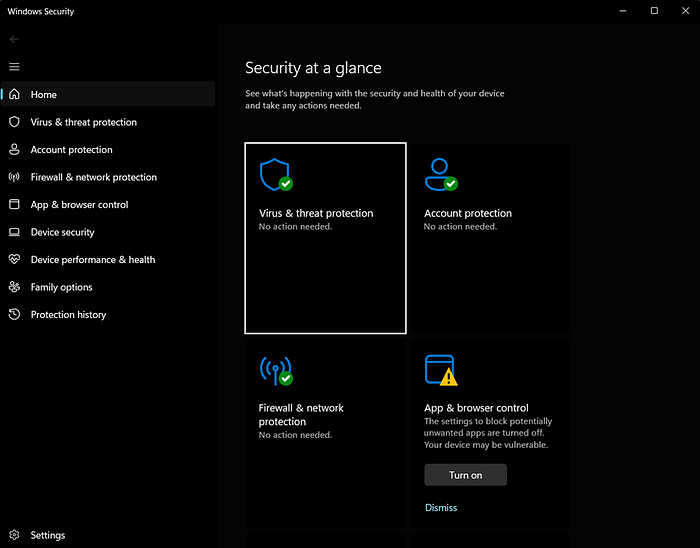
Task: Click the laptop icon for Device security
Action: point(14,232)
